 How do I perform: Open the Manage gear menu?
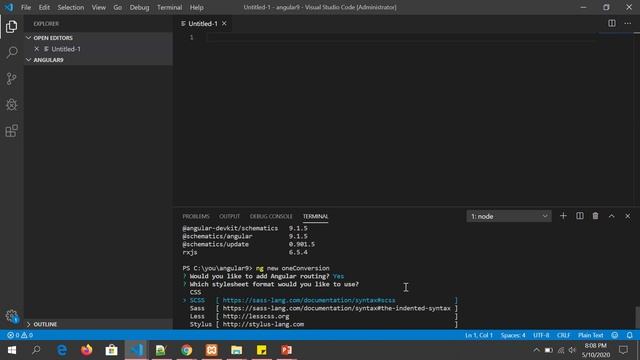pyautogui.click(x=11, y=316)
